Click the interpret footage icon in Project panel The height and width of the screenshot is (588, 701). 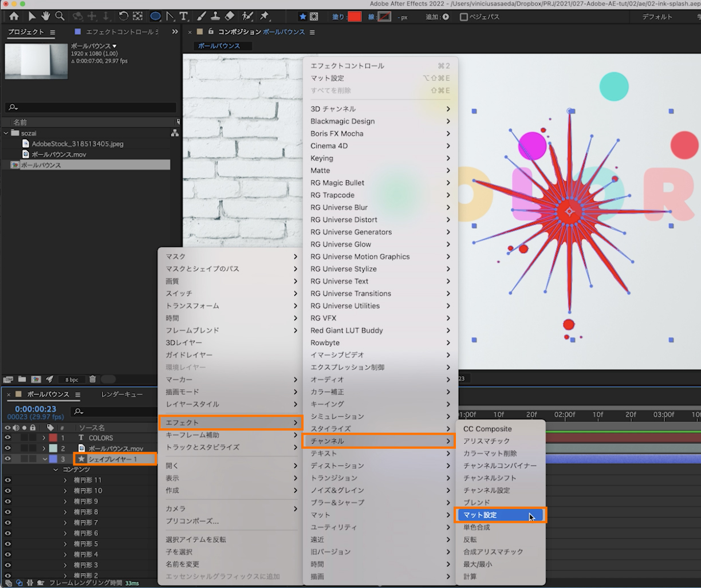[9, 379]
